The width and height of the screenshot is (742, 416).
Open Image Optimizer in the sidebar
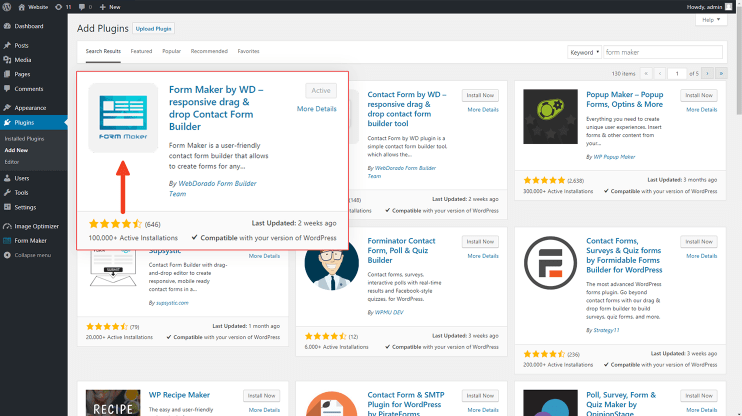tap(34, 226)
